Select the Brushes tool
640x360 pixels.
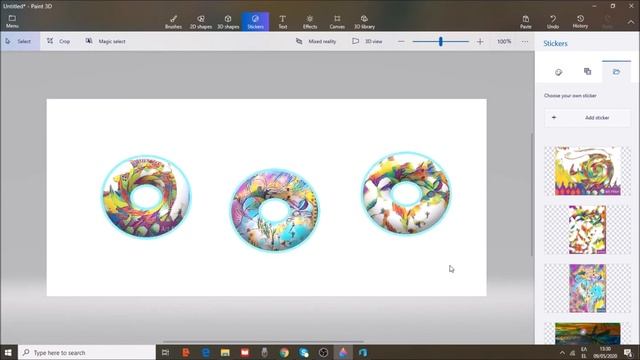coord(173,22)
